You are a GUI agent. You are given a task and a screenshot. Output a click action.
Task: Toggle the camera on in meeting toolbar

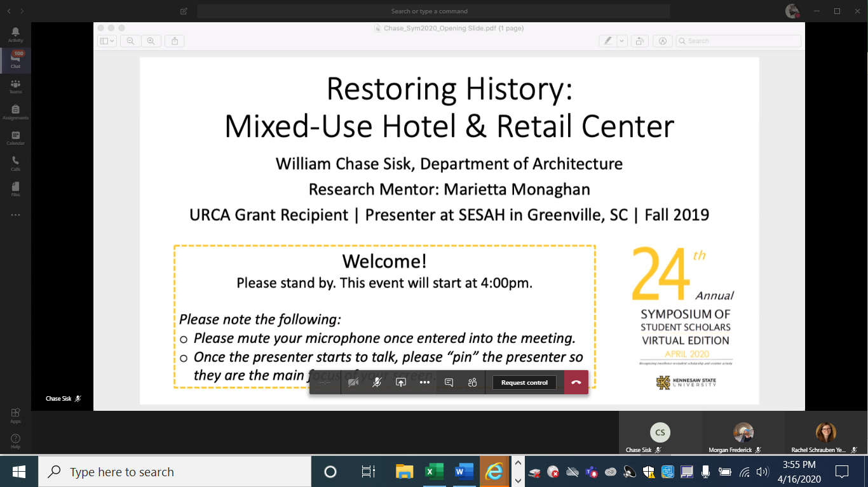[x=353, y=383]
